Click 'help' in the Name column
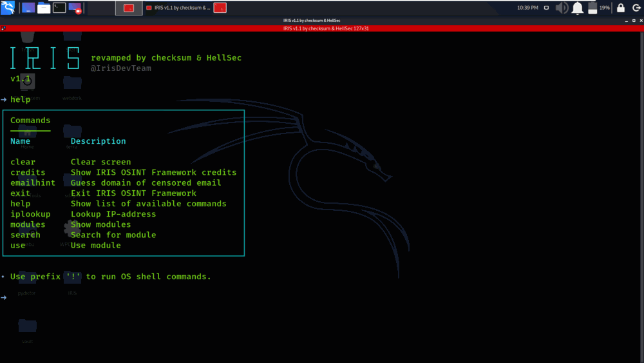Image resolution: width=644 pixels, height=363 pixels. coord(21,204)
